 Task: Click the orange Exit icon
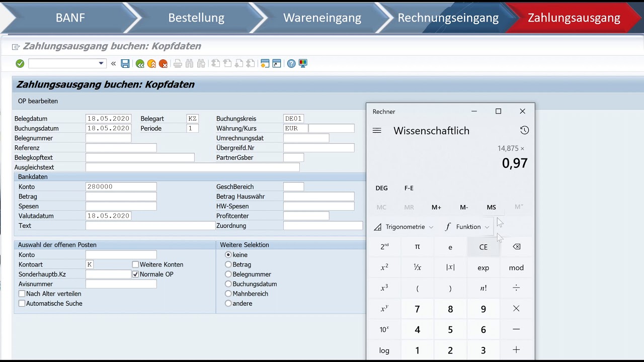tap(151, 63)
